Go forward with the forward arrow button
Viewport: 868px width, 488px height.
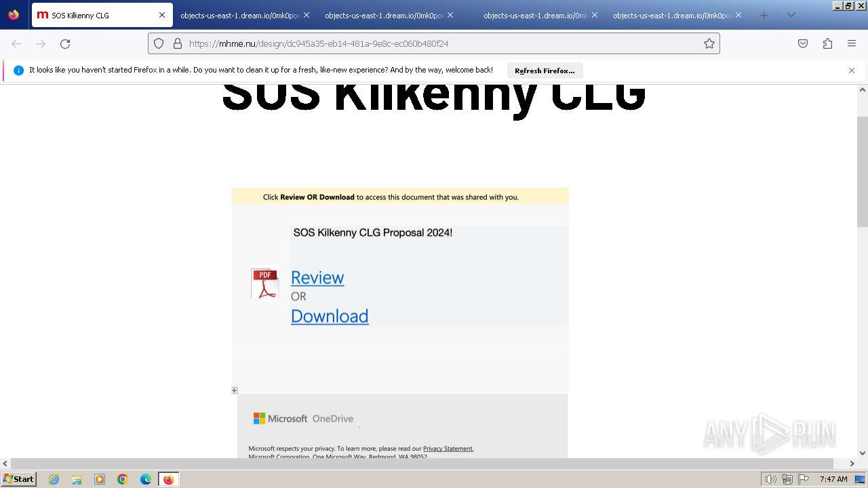pos(41,43)
